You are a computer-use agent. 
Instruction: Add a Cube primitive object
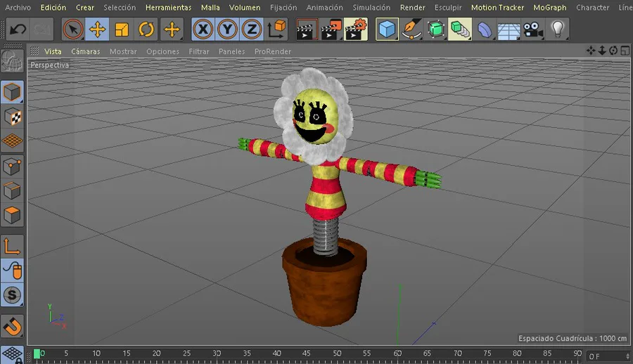(387, 29)
